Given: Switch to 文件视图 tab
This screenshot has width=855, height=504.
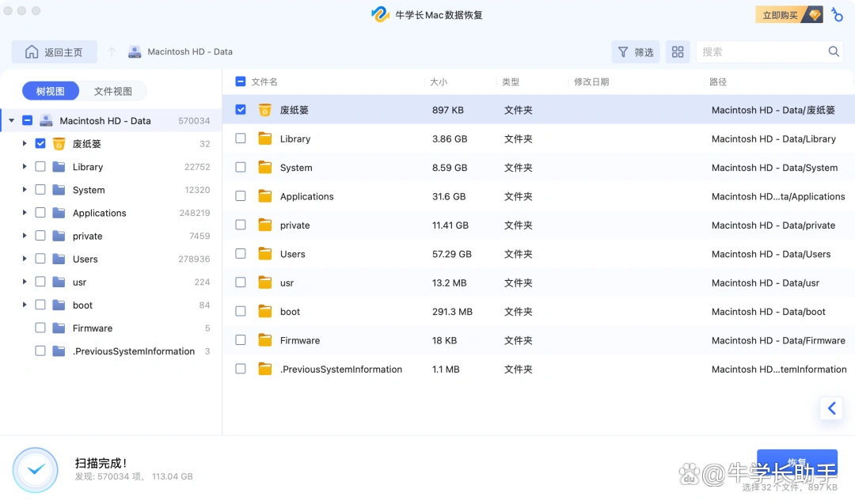Looking at the screenshot, I should (113, 90).
